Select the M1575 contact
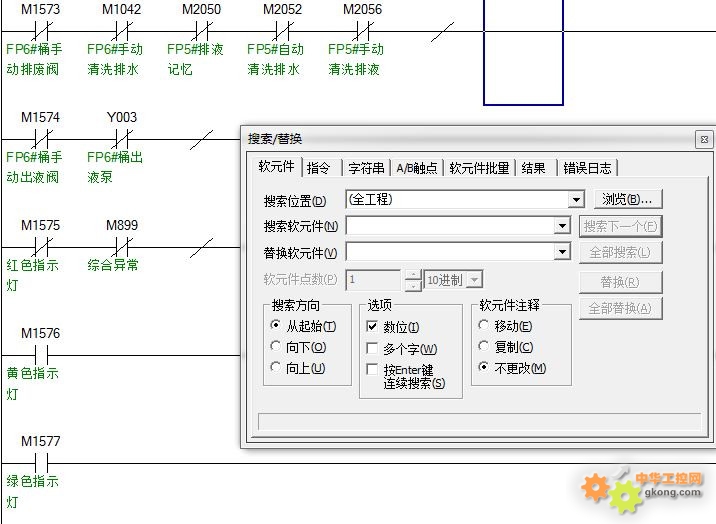 [41, 247]
